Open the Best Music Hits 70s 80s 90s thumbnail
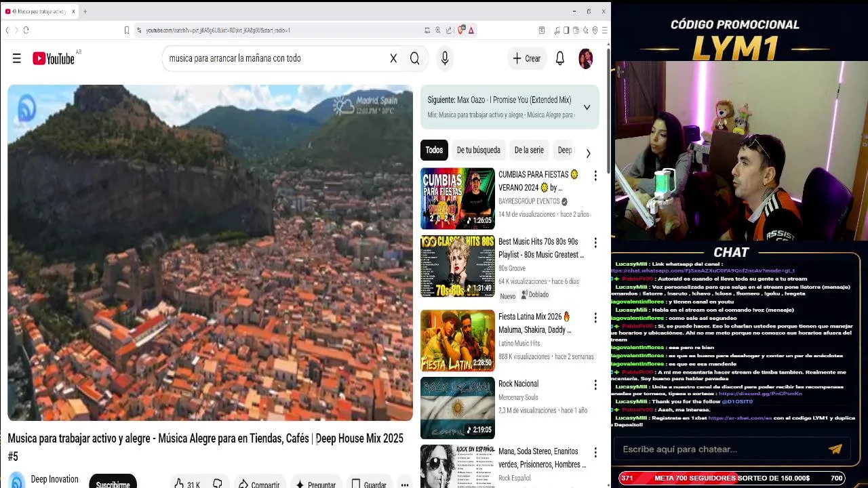The image size is (868, 488). click(x=458, y=266)
